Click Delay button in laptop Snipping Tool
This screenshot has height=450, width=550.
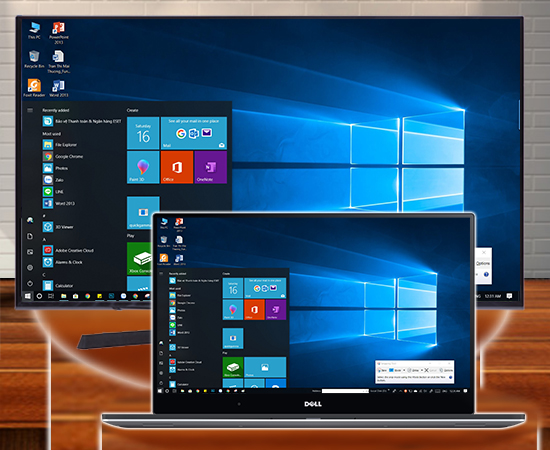tap(413, 370)
